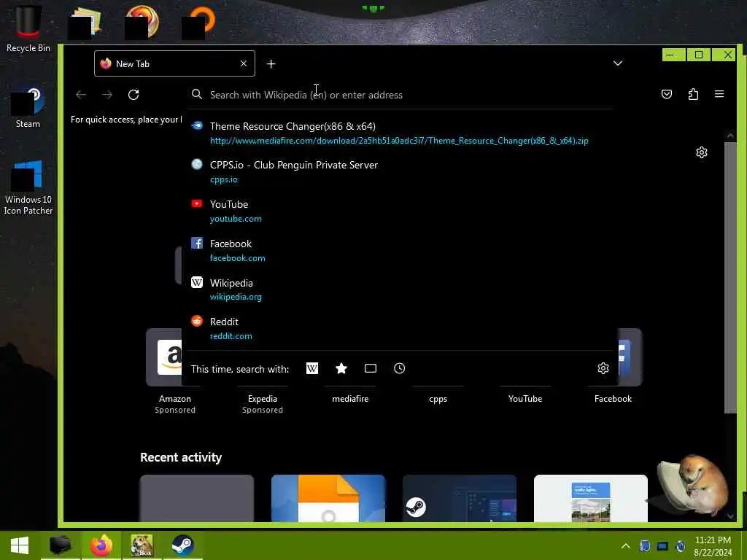The width and height of the screenshot is (747, 560).
Task: Open the Steam recent activity card
Action: (x=460, y=498)
